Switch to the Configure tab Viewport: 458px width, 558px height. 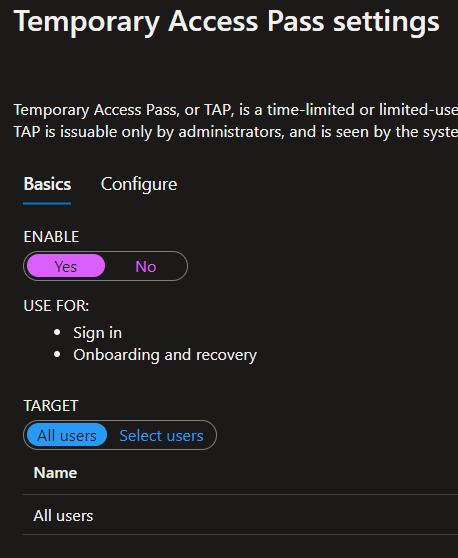click(139, 184)
